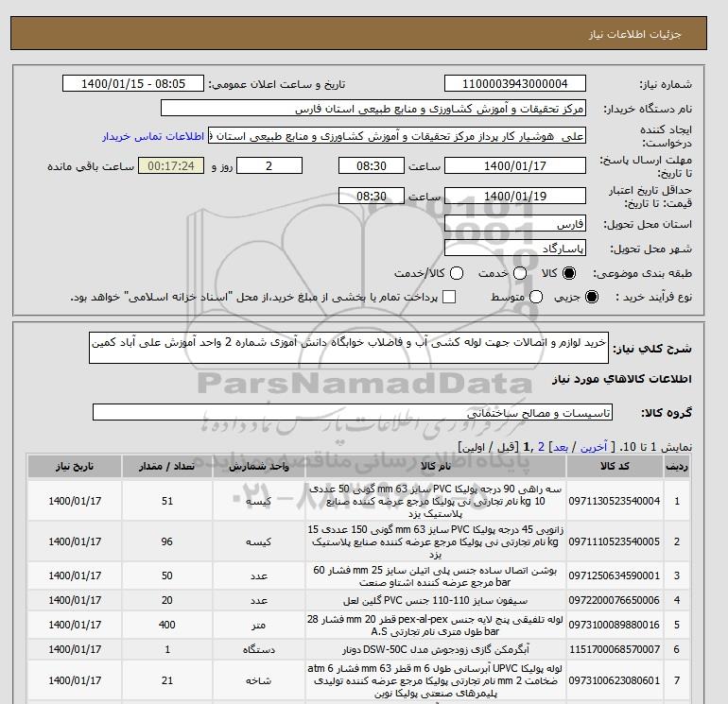Screen dimensions: 728x704
Task: Select the متوسط purchase type radio
Action: pos(536,297)
